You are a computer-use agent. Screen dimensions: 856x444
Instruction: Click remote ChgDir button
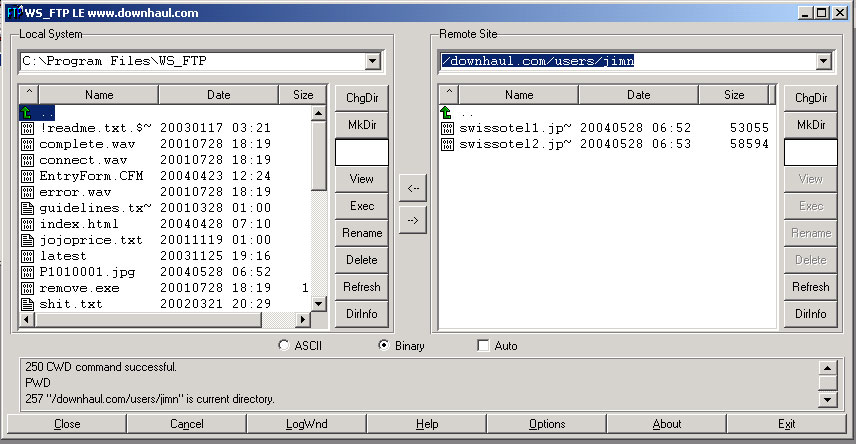pyautogui.click(x=811, y=98)
